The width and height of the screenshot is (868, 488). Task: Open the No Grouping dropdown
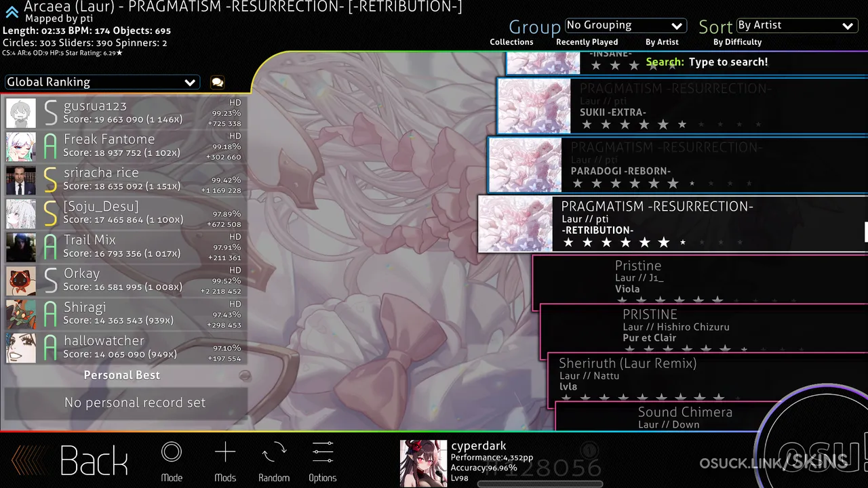point(626,26)
